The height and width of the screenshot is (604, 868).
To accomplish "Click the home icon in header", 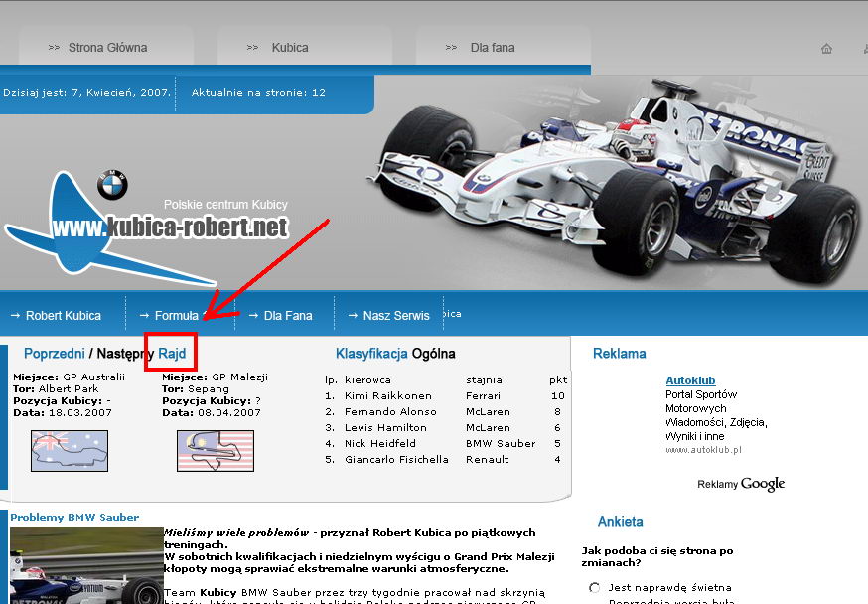I will point(826,49).
